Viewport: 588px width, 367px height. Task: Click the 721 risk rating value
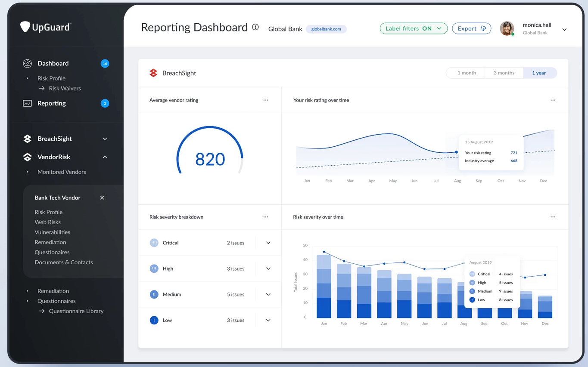coord(514,153)
